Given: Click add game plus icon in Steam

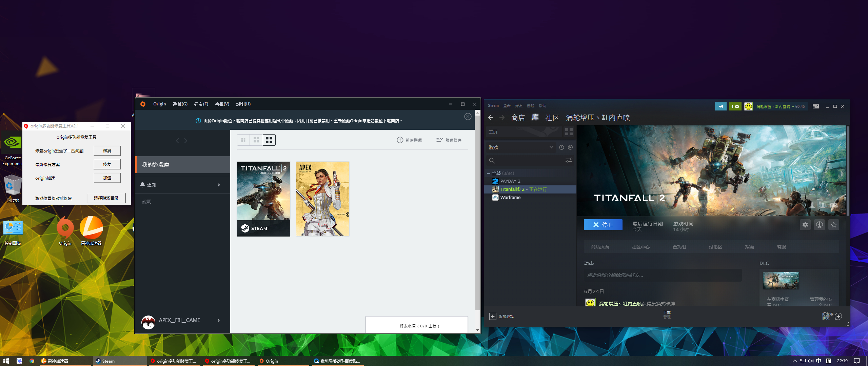Looking at the screenshot, I should pos(493,317).
